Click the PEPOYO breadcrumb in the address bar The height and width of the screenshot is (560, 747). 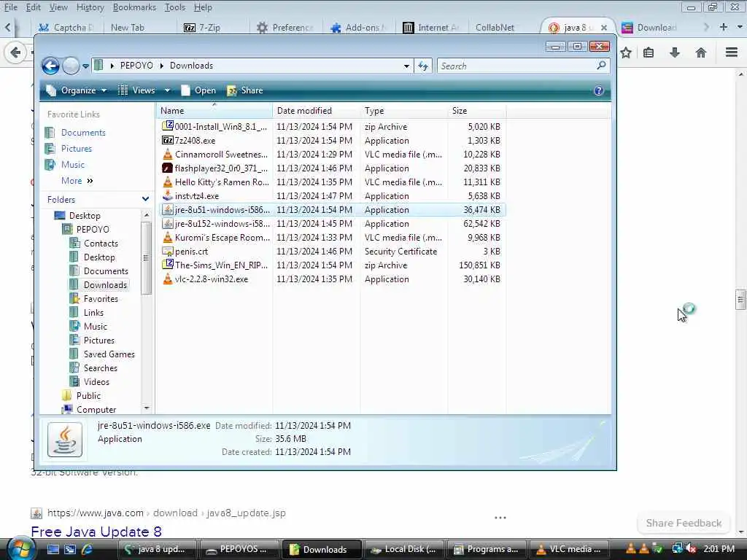(136, 66)
